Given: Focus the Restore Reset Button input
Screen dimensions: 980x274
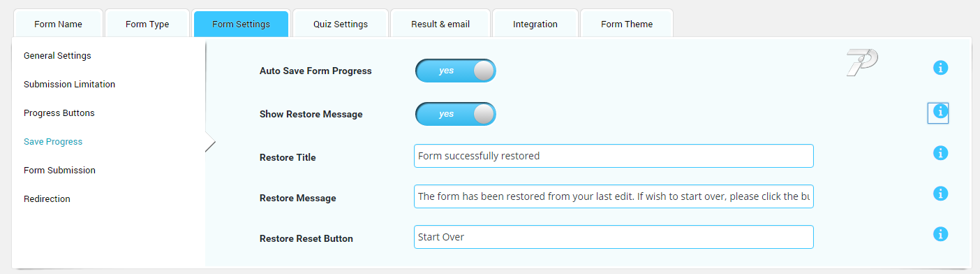Looking at the screenshot, I should coord(614,237).
